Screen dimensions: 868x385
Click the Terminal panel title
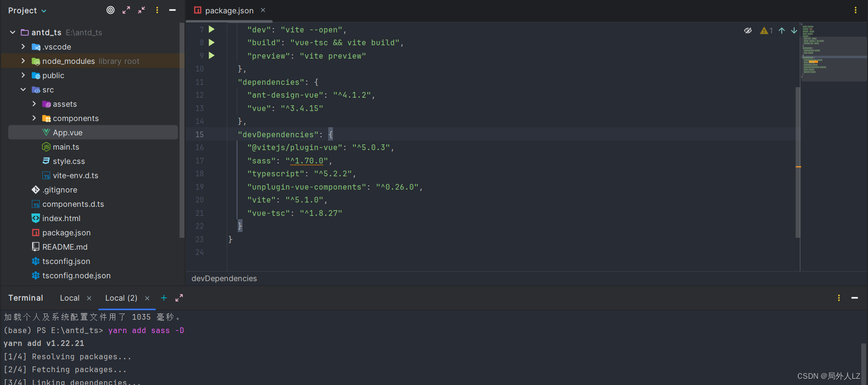click(26, 298)
